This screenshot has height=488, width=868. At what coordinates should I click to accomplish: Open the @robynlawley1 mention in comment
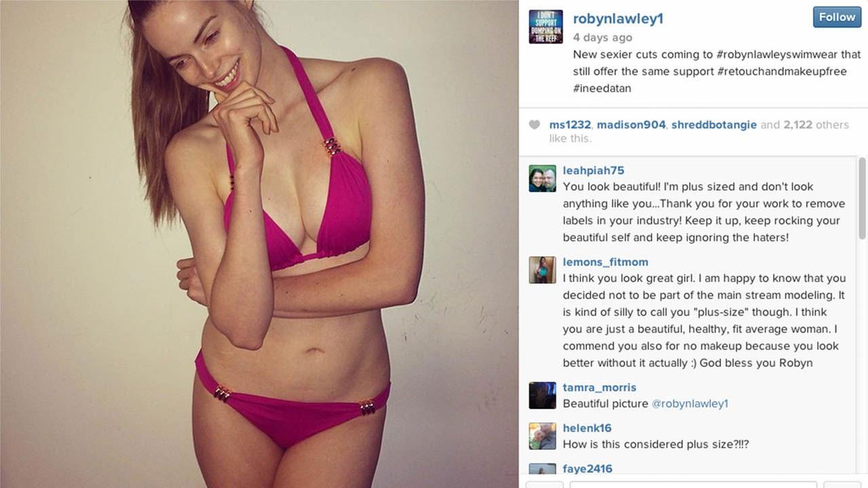point(690,403)
